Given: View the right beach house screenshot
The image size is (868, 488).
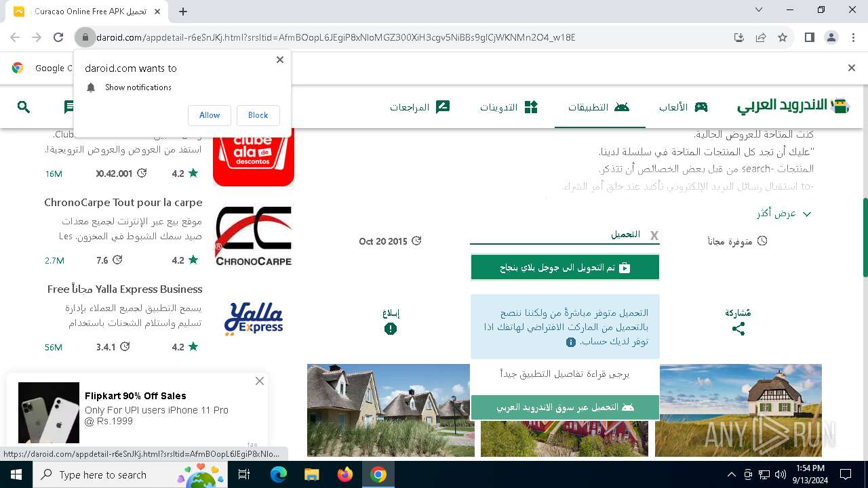Looking at the screenshot, I should click(738, 410).
